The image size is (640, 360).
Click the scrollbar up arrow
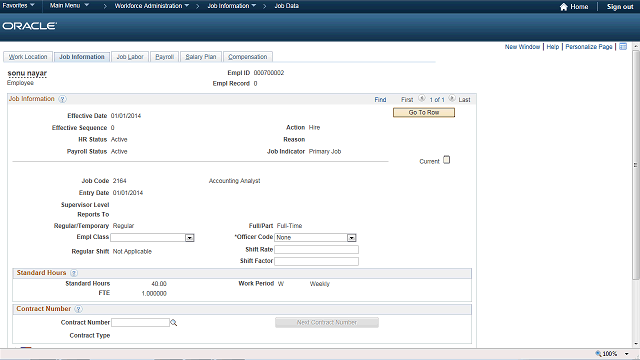[x=636, y=47]
